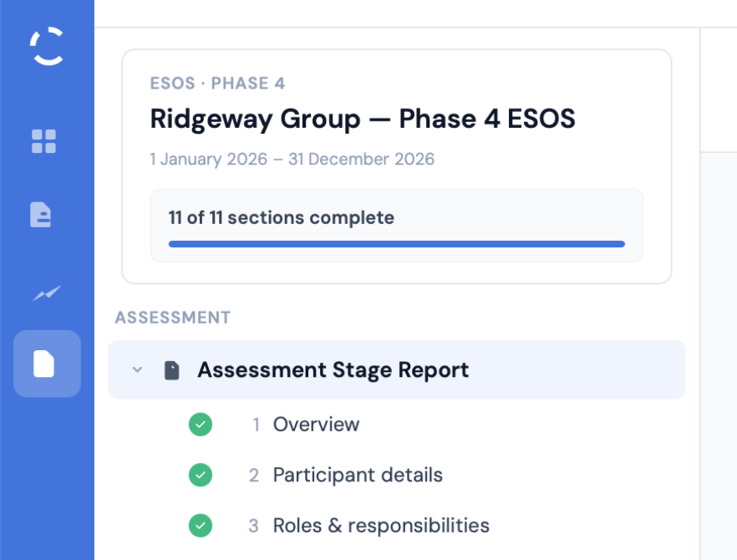Select the active reports page icon
Screen dimensions: 737x560
point(47,364)
